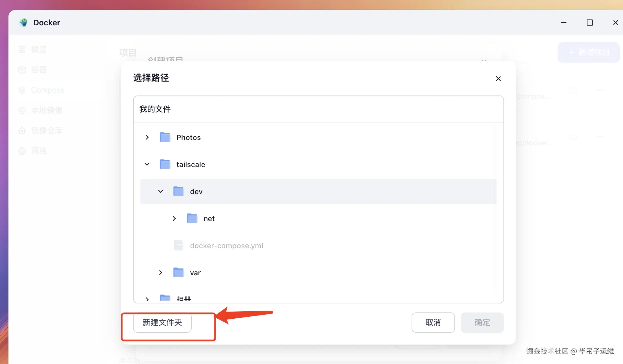Expand the var folder chevron
Image resolution: width=623 pixels, height=364 pixels.
click(x=160, y=272)
